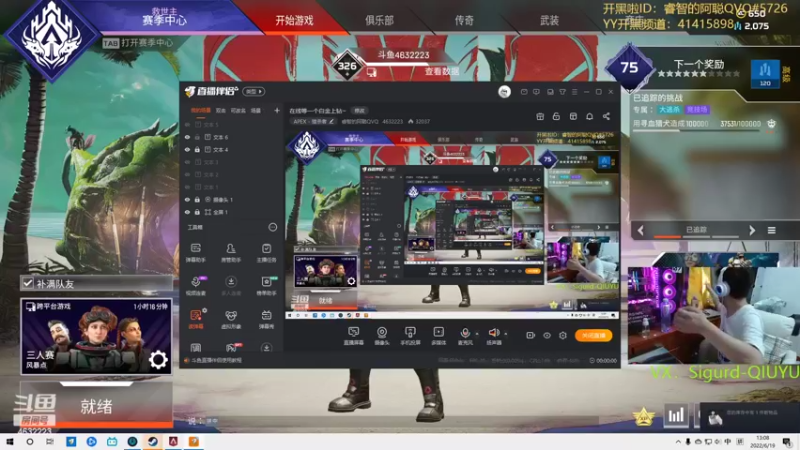Select the orange highlighted toolbox tool
Viewport: 800px width, 450px height.
coord(195,319)
